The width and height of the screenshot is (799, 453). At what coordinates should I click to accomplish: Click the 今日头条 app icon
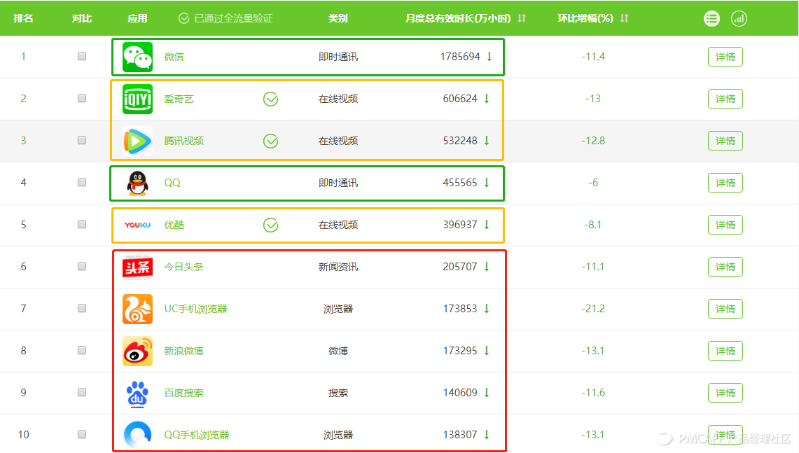138,267
